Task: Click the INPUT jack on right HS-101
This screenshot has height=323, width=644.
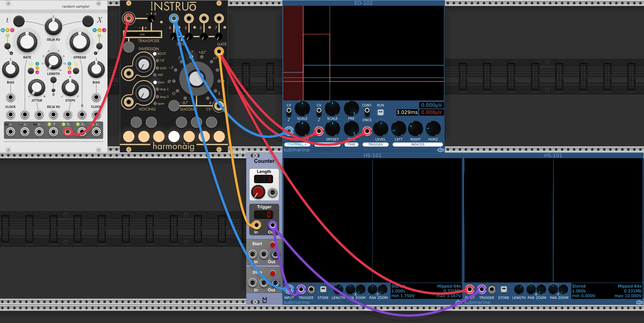Action: 470,289
